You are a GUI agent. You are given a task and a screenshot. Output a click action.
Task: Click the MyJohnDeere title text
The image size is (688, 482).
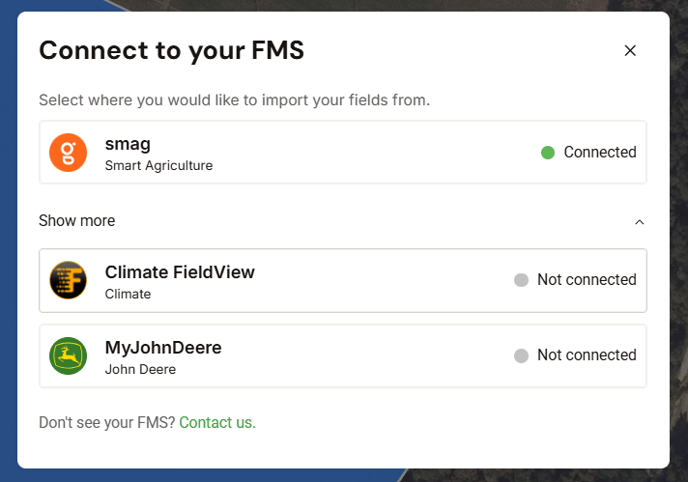click(x=163, y=348)
